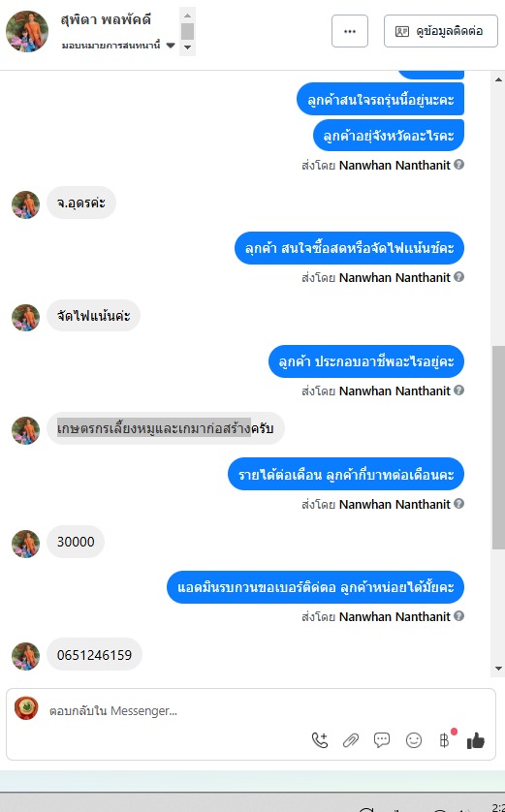
Task: Open the emoji picker smiley icon
Action: point(413,740)
